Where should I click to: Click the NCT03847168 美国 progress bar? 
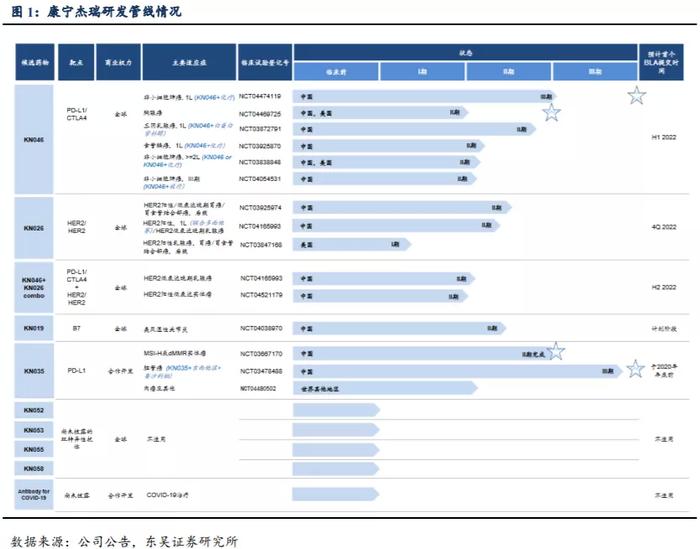click(x=352, y=244)
